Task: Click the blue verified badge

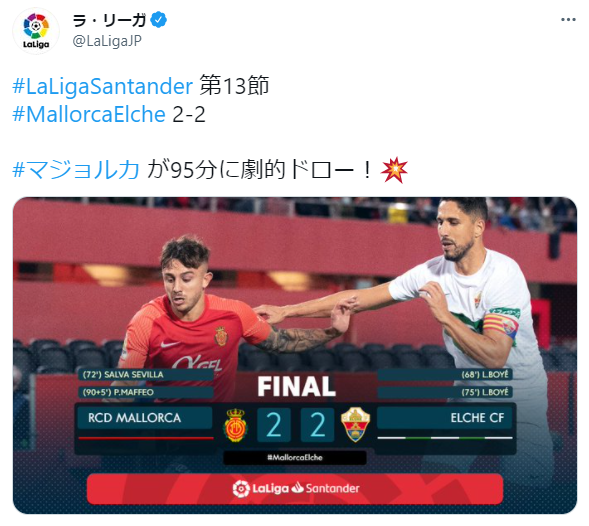Action: click(x=159, y=20)
